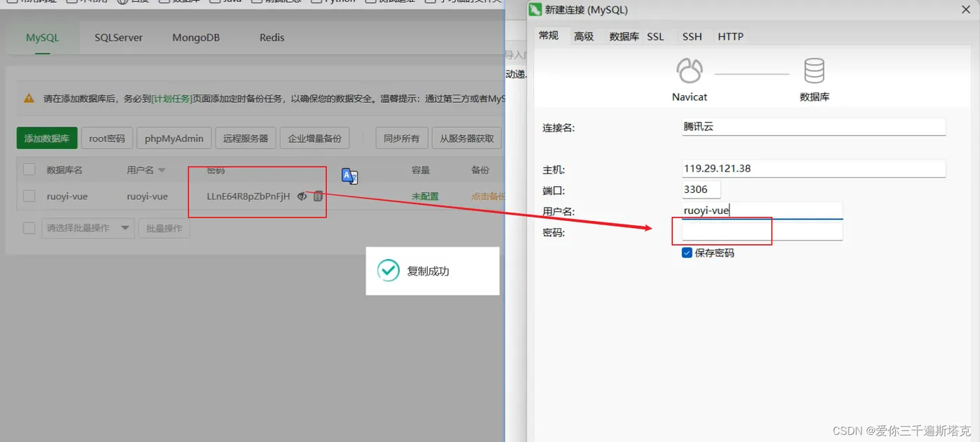The image size is (980, 442).
Task: Switch to the MongoDB tab
Action: (x=196, y=38)
